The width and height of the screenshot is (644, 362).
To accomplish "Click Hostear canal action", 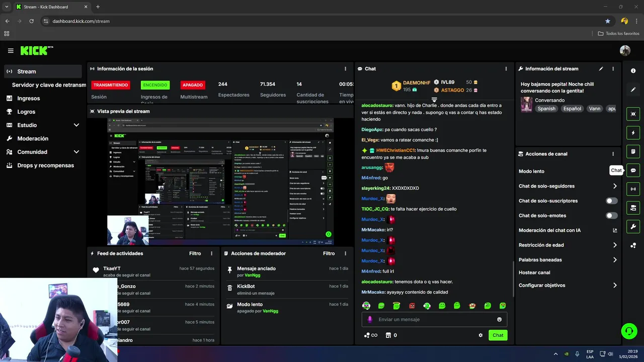I will [534, 273].
